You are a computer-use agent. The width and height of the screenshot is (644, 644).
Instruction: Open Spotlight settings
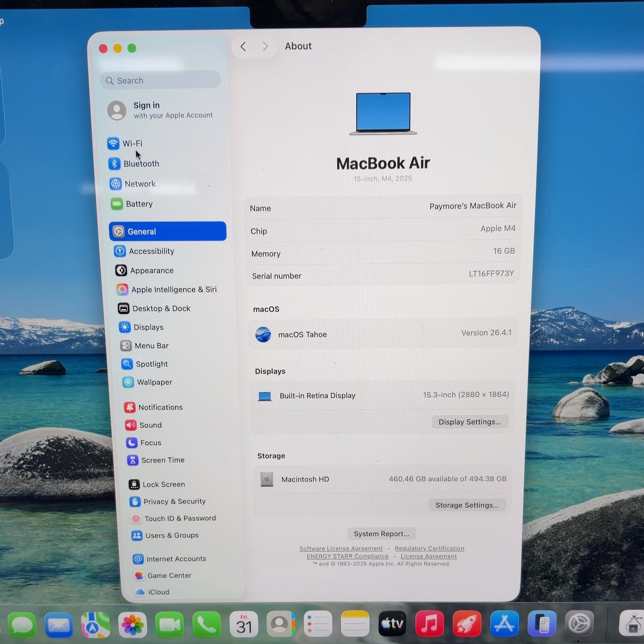pyautogui.click(x=145, y=364)
